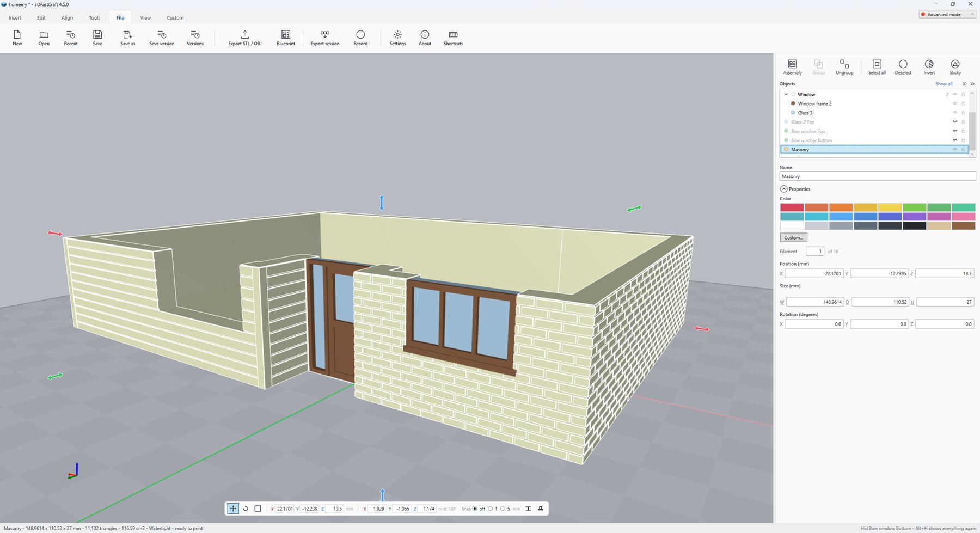This screenshot has width=980, height=533.
Task: Show the hidden Bow window Top object
Action: click(954, 131)
